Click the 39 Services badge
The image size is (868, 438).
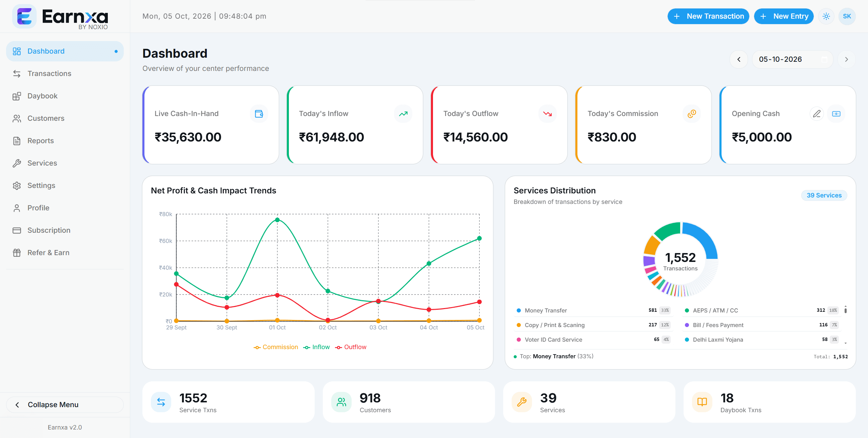(x=824, y=195)
